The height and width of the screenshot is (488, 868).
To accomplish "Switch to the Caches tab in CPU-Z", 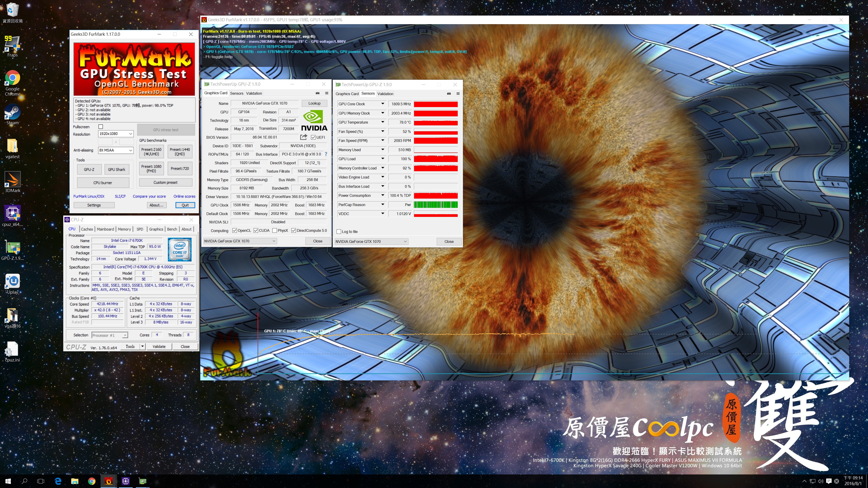I will coord(87,229).
